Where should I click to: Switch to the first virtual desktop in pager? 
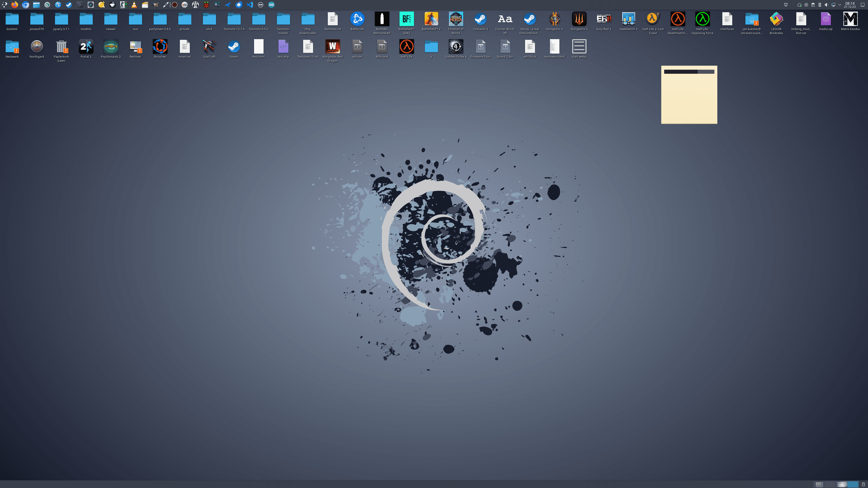tap(819, 484)
